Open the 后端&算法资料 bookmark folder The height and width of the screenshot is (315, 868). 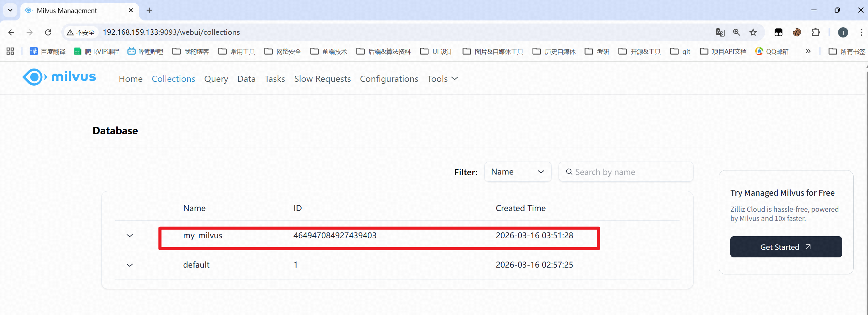pyautogui.click(x=383, y=51)
